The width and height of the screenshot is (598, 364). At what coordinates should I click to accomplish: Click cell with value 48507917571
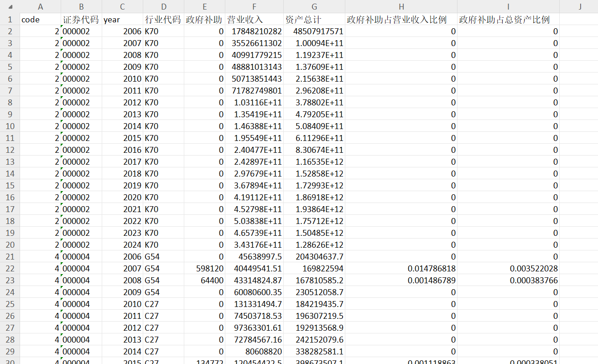click(x=314, y=31)
